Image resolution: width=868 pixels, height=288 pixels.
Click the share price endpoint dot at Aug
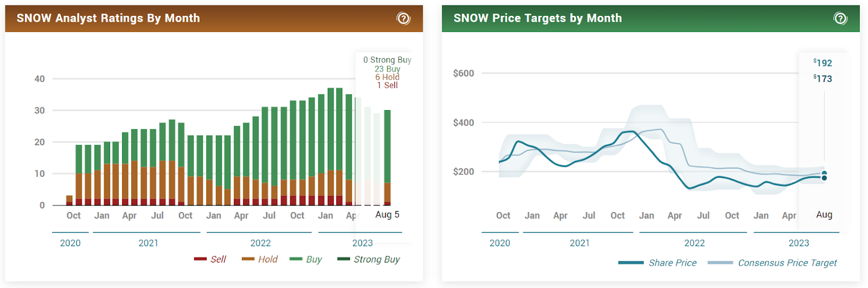coord(824,178)
